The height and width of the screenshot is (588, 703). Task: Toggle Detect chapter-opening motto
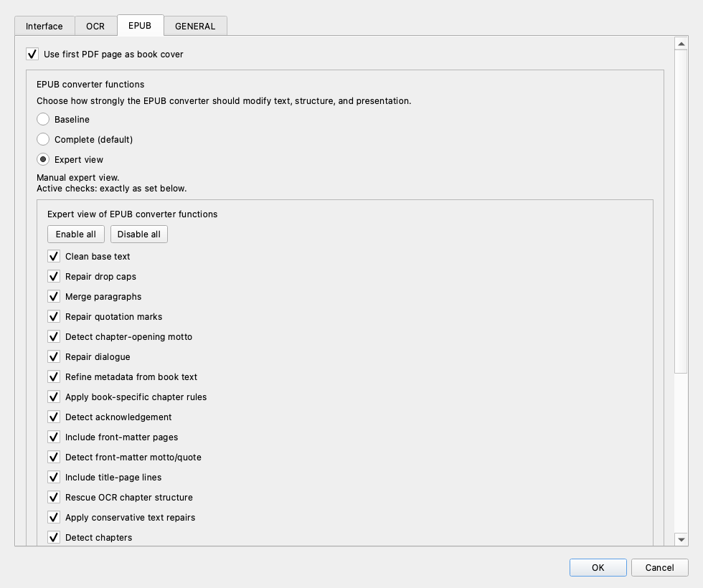(x=54, y=336)
